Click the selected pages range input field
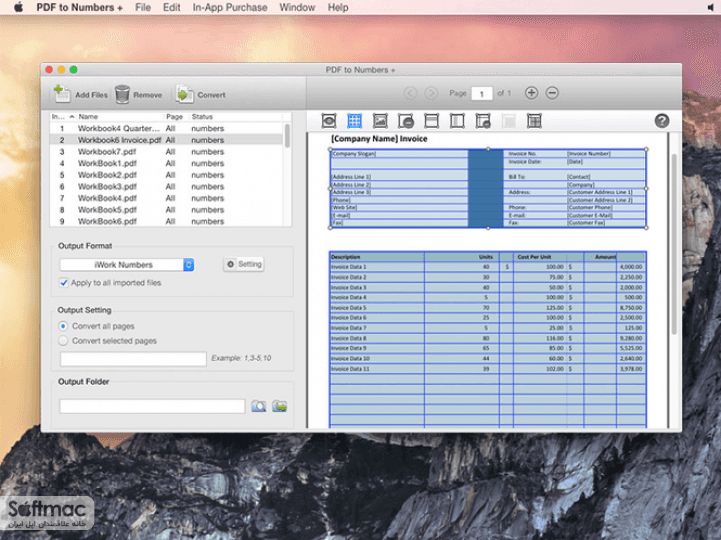The image size is (721, 540). 133,359
